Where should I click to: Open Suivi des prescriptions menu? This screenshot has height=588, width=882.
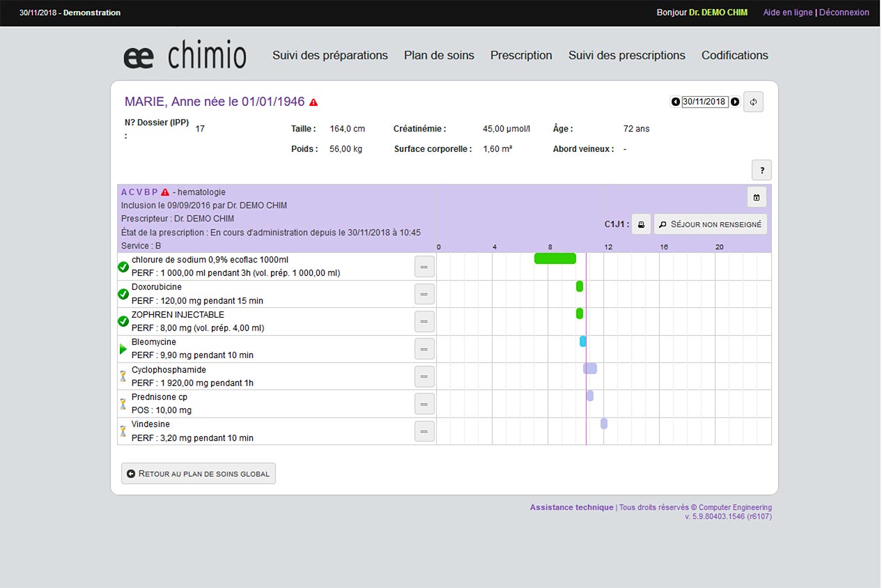click(626, 56)
